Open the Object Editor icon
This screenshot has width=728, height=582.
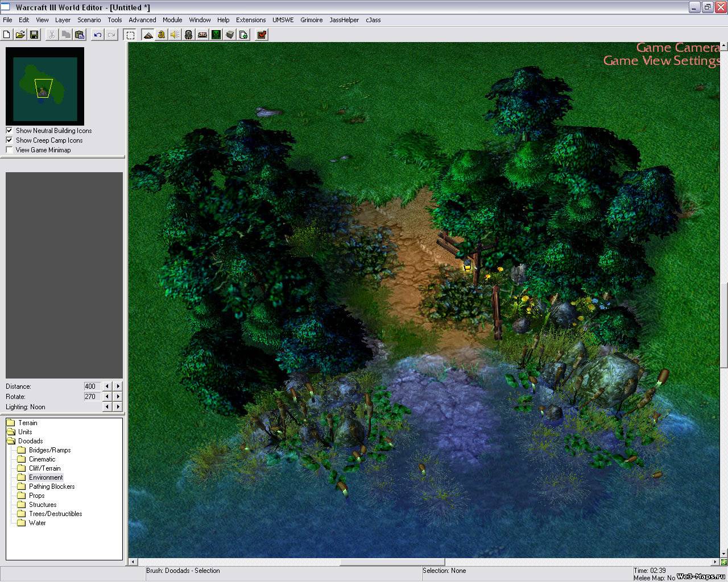click(189, 35)
